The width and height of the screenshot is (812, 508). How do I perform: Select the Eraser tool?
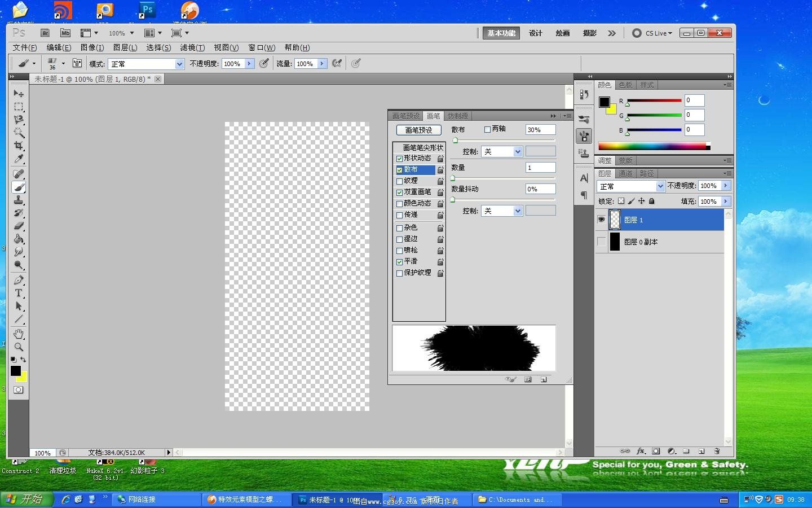[x=19, y=226]
